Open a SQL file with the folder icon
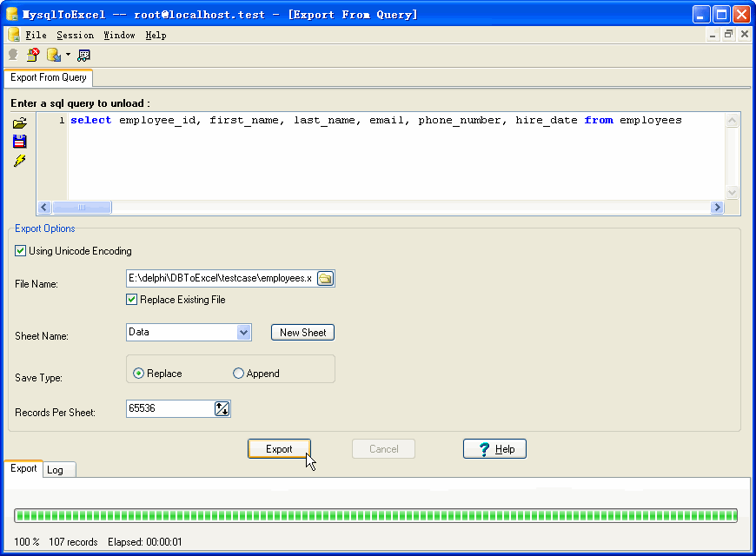This screenshot has height=556, width=756. tap(20, 123)
